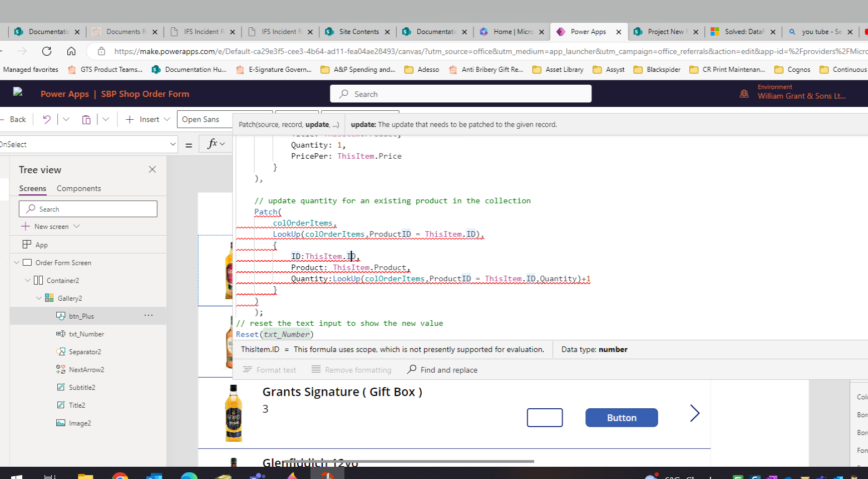Expand the New screen dropdown chevron
The image size is (868, 479).
[x=77, y=226]
